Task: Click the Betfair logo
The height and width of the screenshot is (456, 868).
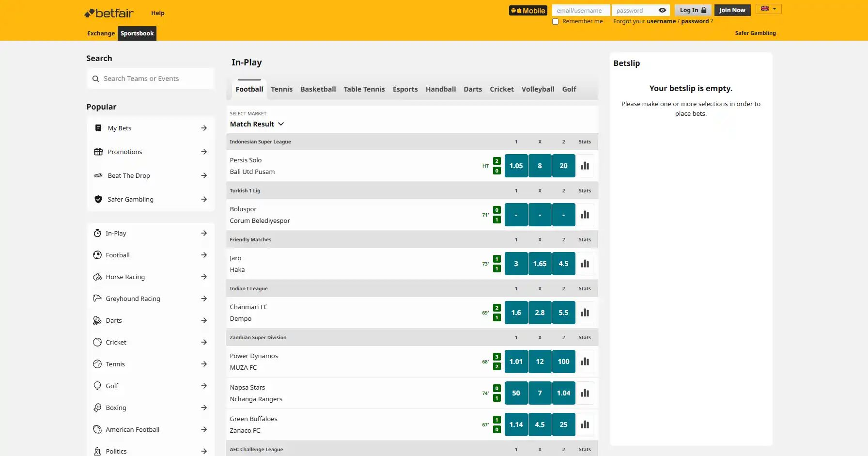Action: pyautogui.click(x=109, y=13)
